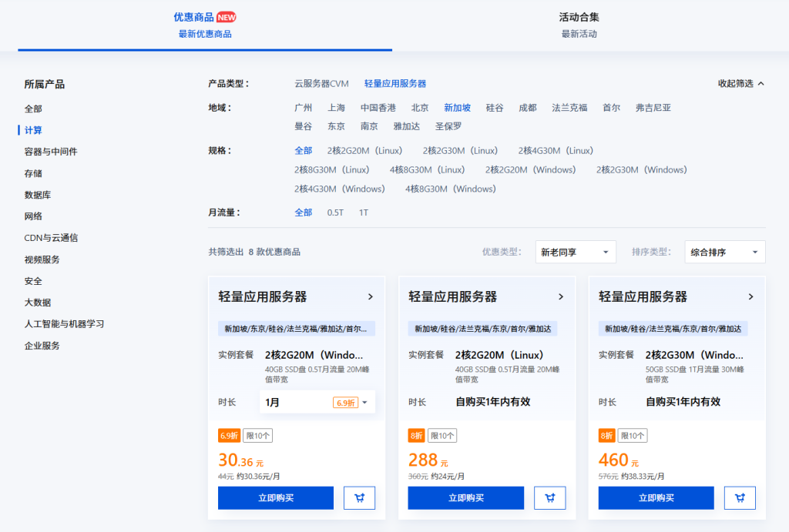Filter region by 上海
This screenshot has width=789, height=532.
337,108
